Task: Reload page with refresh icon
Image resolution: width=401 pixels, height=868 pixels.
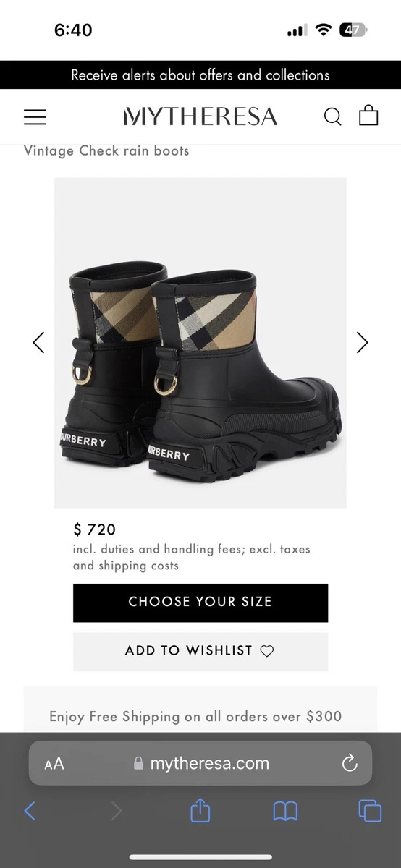Action: tap(350, 763)
